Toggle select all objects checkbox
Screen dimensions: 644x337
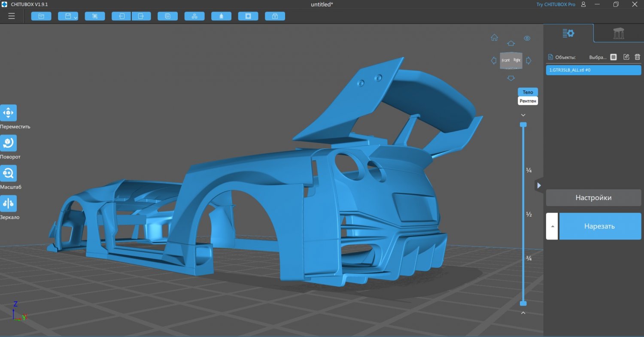point(614,57)
